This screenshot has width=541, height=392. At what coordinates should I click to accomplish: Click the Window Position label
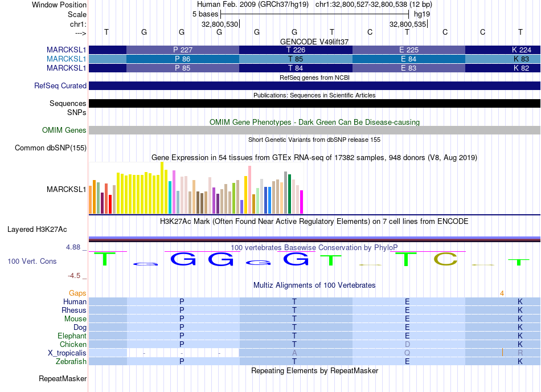coord(59,5)
